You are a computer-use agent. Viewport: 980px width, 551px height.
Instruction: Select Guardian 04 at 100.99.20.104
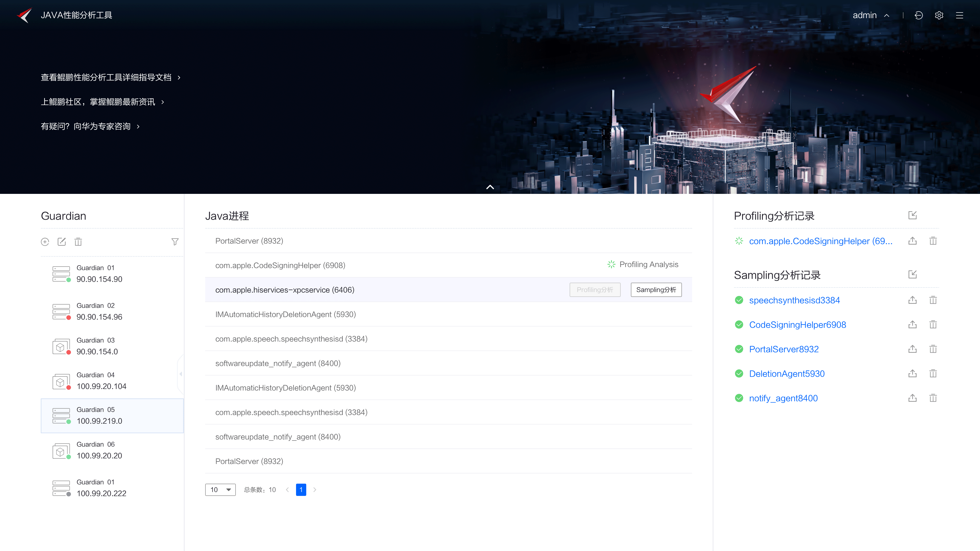(112, 381)
